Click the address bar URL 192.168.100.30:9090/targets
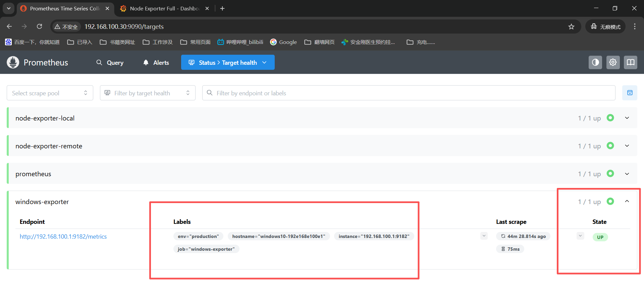Image resolution: width=644 pixels, height=292 pixels. point(124,27)
